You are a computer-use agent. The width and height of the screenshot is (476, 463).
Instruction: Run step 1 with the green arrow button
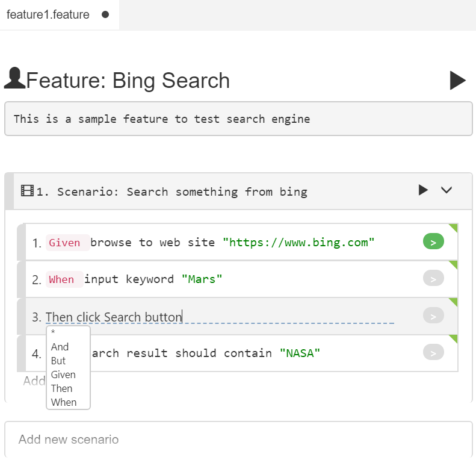pyautogui.click(x=433, y=242)
